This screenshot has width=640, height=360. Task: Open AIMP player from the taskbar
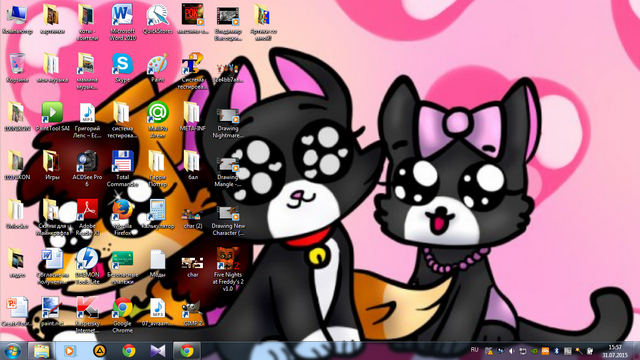(99, 351)
